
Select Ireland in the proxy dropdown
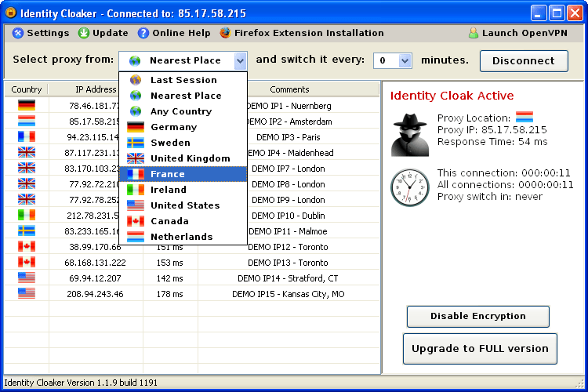(x=183, y=190)
